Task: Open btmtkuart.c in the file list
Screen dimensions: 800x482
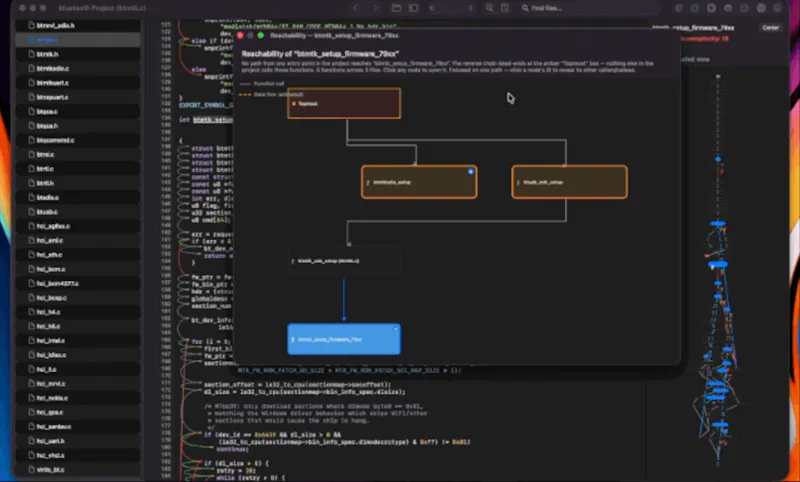Action: 78,83
